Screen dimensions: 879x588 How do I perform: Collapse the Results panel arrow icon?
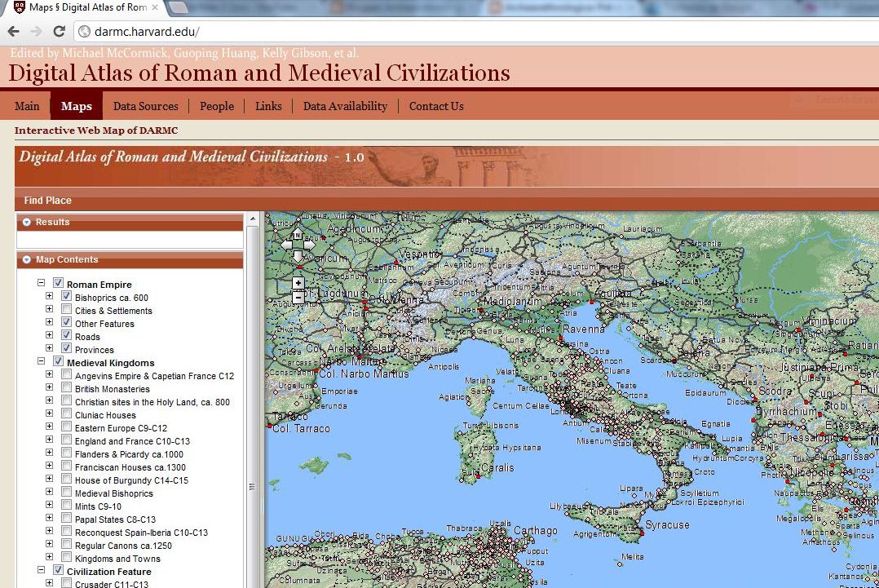26,222
